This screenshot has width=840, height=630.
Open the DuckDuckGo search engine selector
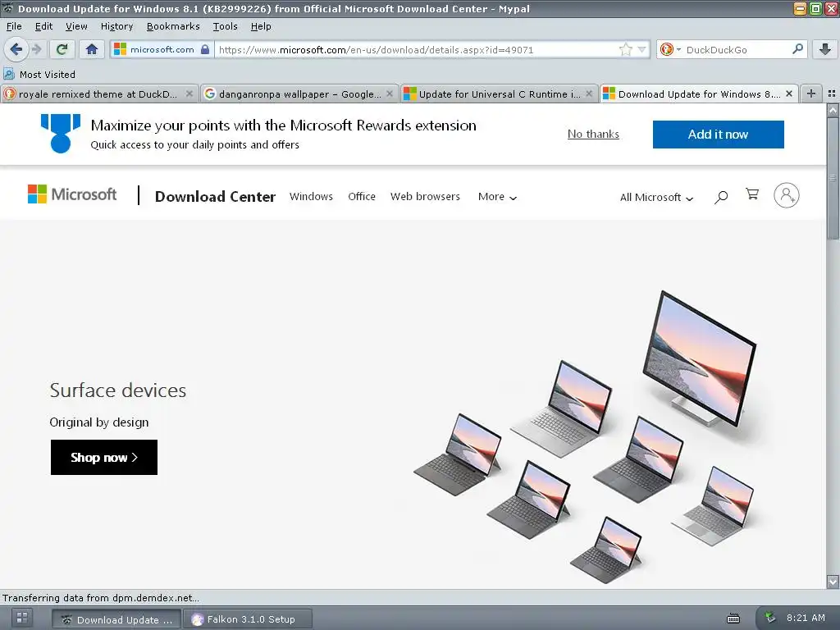coord(670,49)
